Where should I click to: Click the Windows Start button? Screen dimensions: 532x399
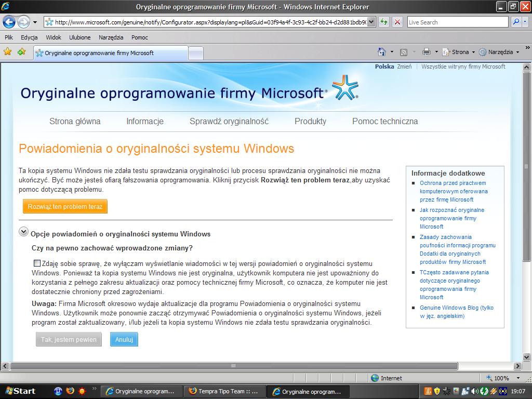[21, 391]
